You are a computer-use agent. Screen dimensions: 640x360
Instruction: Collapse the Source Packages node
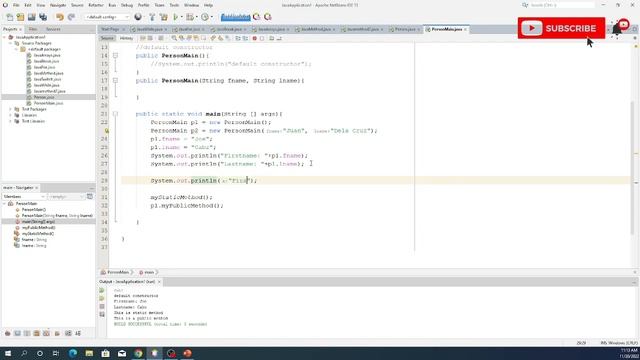[x=10, y=43]
